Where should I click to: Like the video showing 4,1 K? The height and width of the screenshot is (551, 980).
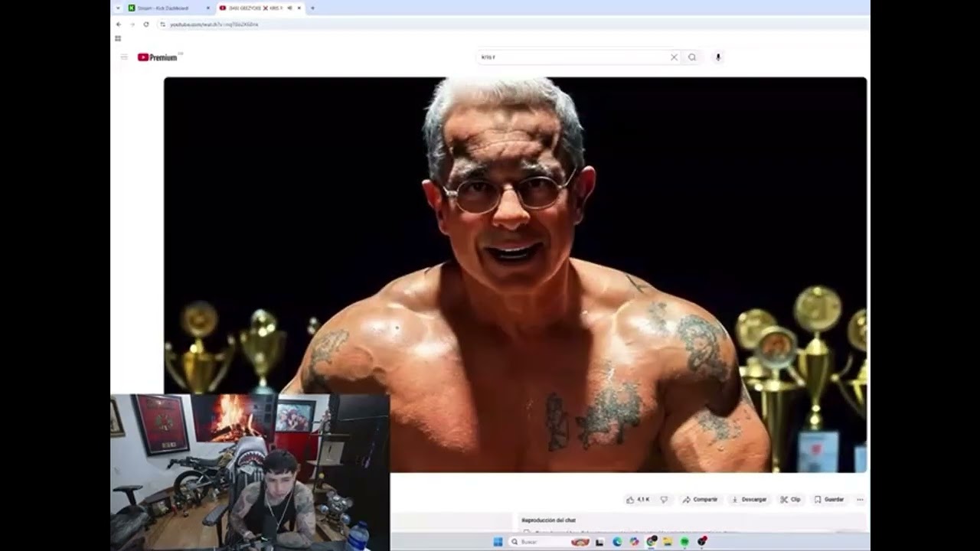click(638, 500)
